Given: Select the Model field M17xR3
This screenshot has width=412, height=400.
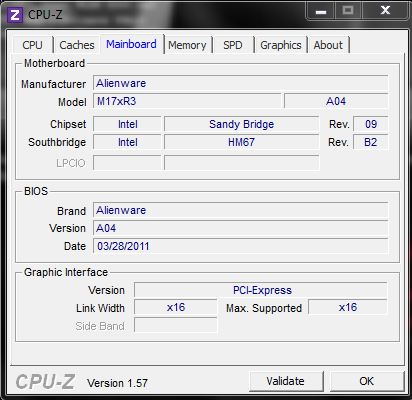Looking at the screenshot, I should click(x=187, y=101).
